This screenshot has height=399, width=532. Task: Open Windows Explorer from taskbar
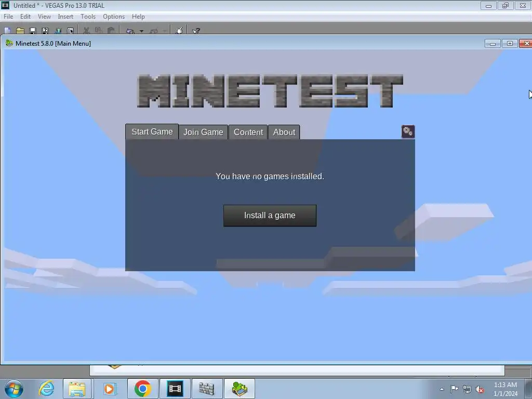[77, 389]
